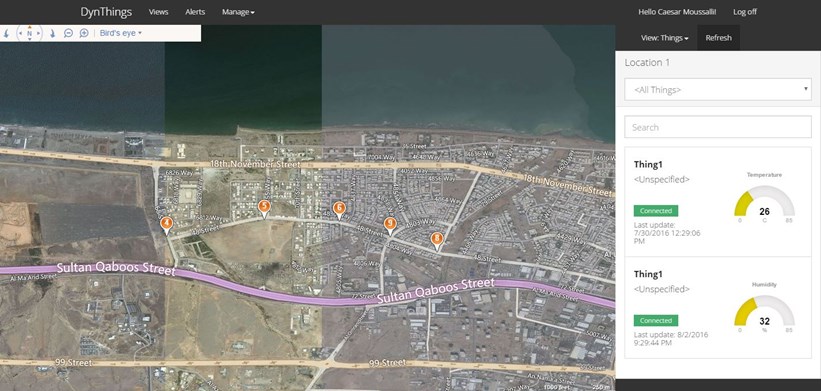
Task: Go to DynThings home brand link
Action: point(106,12)
